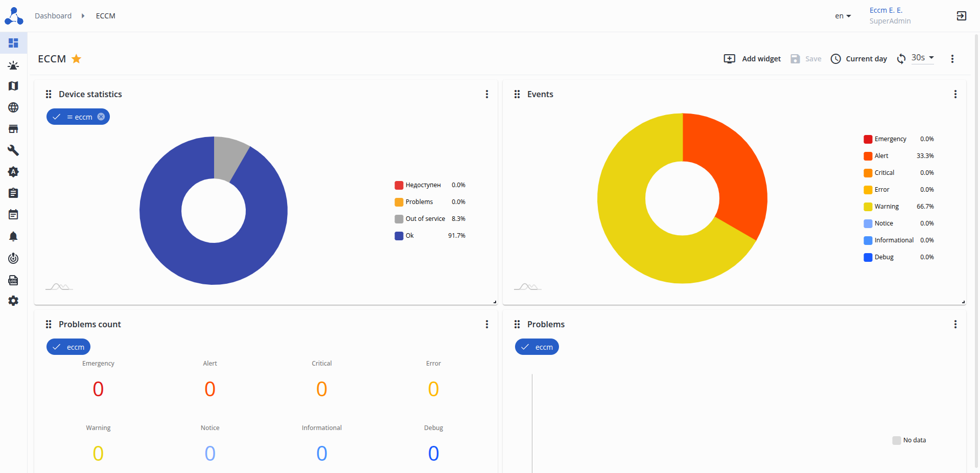980x473 pixels.
Task: Click the logout icon at top right
Action: pos(961,16)
